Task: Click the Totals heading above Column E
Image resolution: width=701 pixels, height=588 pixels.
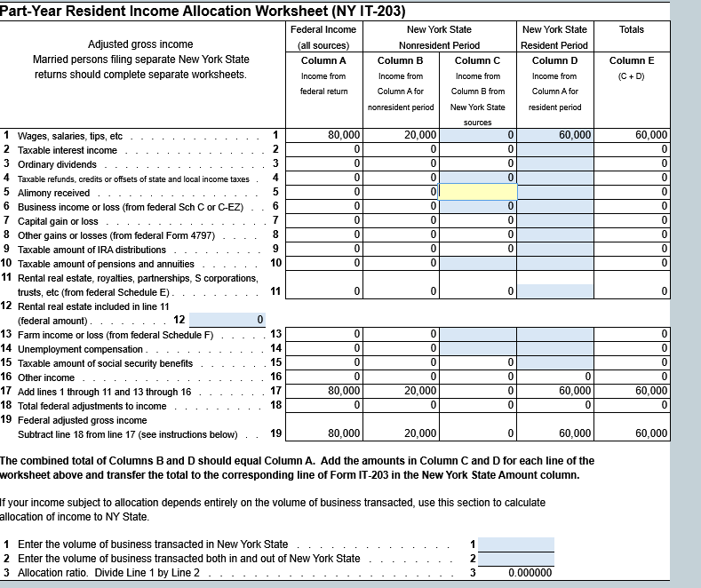Action: pos(632,29)
